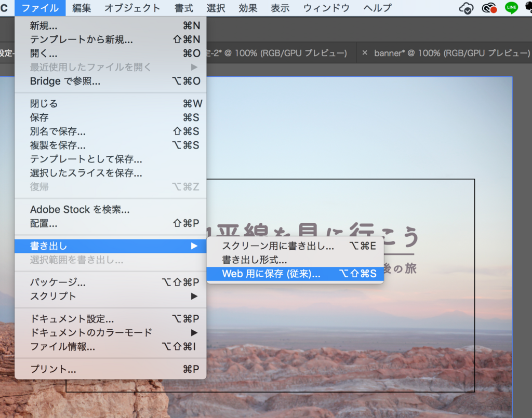Open the 編集 menu
Image resolution: width=532 pixels, height=418 pixels.
point(82,8)
